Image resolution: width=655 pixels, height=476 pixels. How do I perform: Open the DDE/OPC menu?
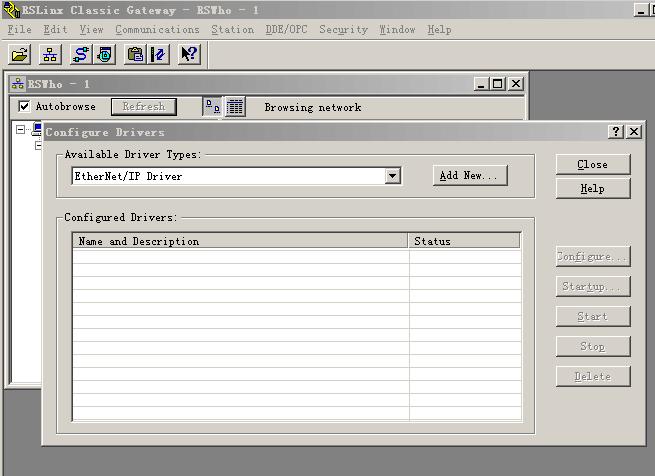pos(286,30)
